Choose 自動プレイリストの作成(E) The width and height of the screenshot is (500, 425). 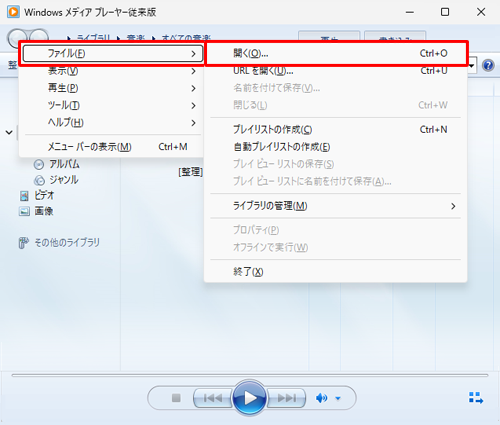coord(335,147)
